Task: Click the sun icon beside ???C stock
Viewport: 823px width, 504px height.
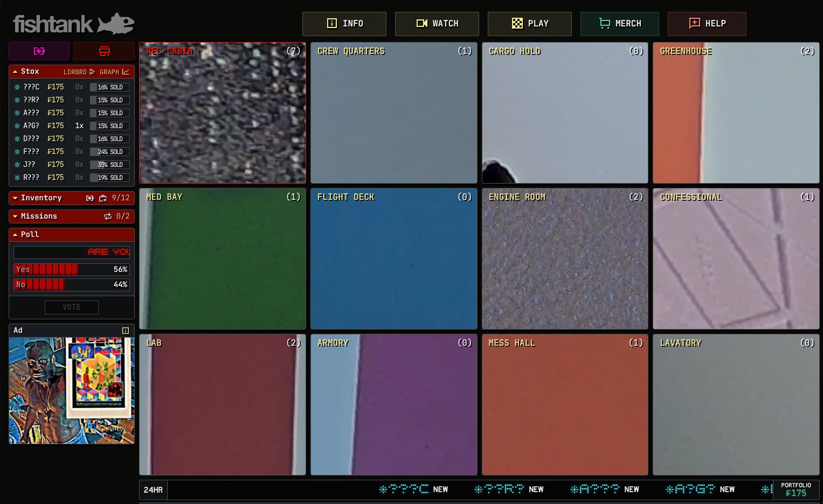Action: click(17, 87)
